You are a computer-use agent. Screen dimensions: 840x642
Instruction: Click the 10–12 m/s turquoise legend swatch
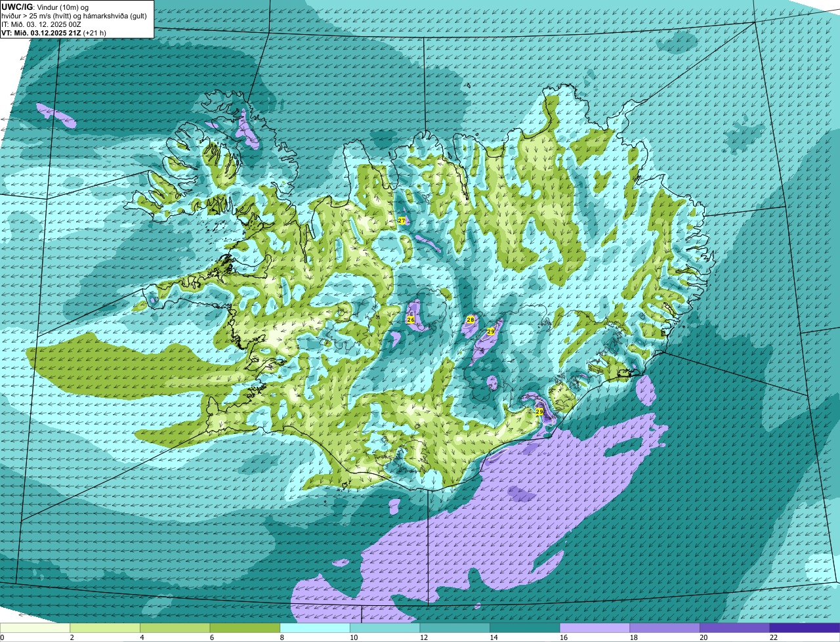point(385,628)
